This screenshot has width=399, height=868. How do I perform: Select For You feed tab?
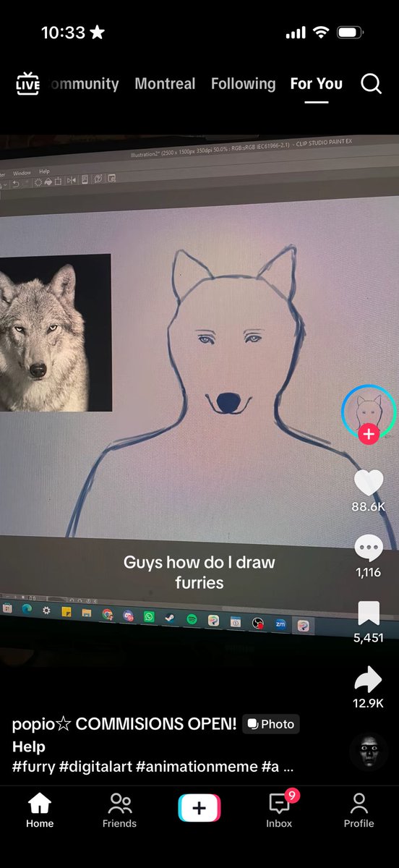pos(317,84)
